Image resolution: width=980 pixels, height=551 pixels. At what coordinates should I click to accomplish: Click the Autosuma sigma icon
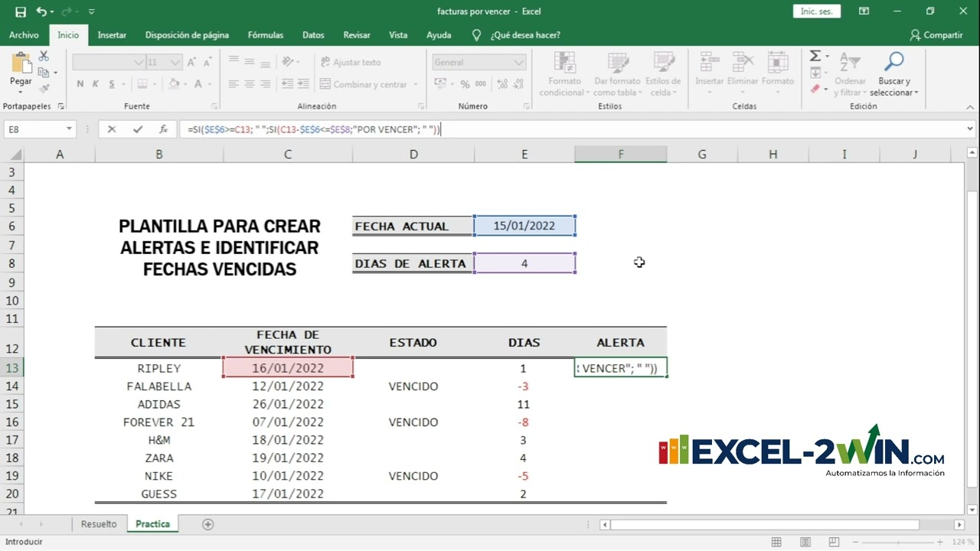815,56
